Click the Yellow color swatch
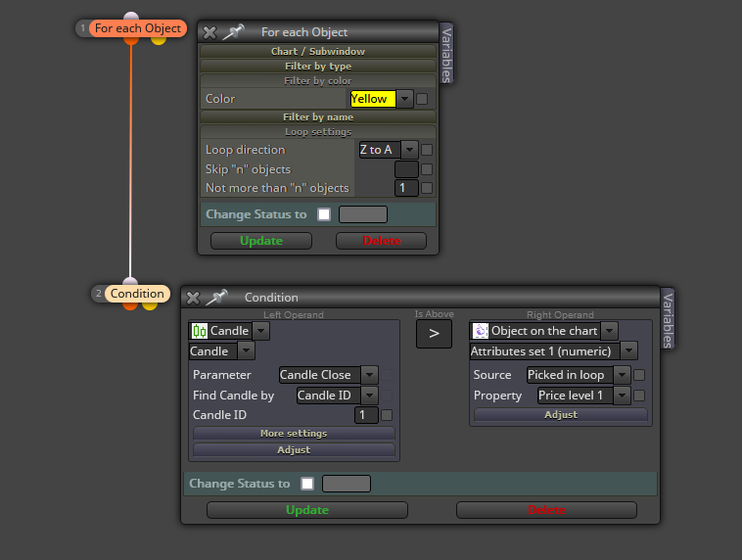The height and width of the screenshot is (560, 742). click(372, 99)
